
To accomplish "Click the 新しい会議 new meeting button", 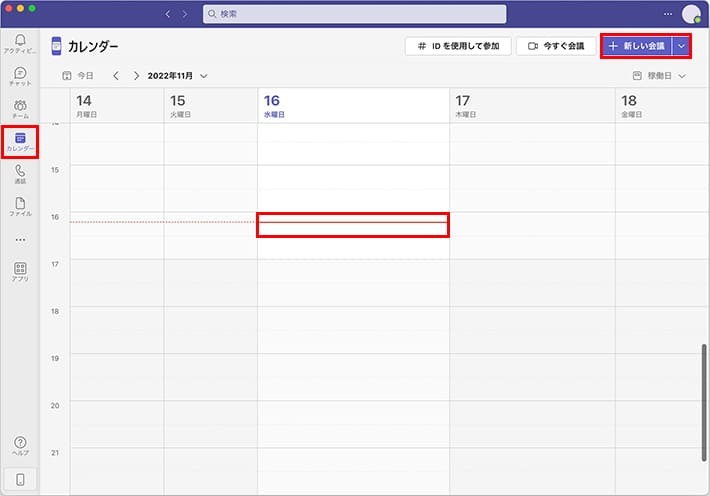I will [x=637, y=46].
